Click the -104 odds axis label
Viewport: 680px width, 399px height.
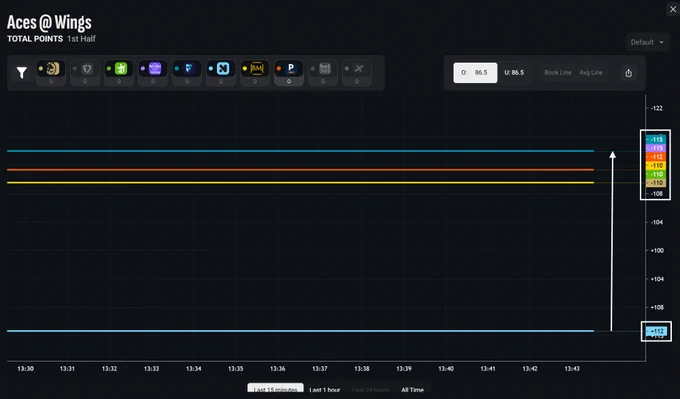(x=657, y=222)
